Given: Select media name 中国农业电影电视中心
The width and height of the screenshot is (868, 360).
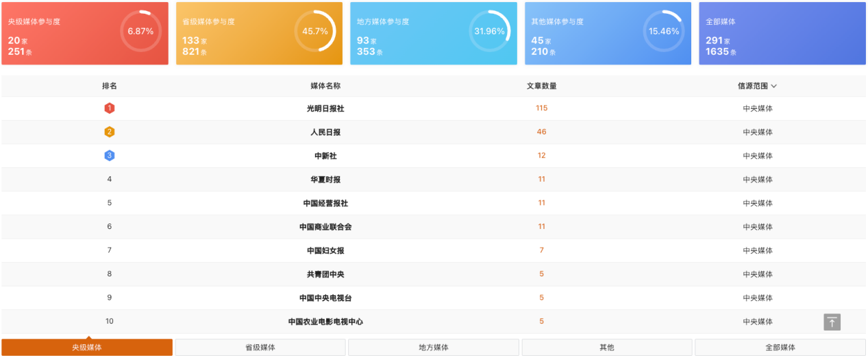Looking at the screenshot, I should pyautogui.click(x=325, y=322).
